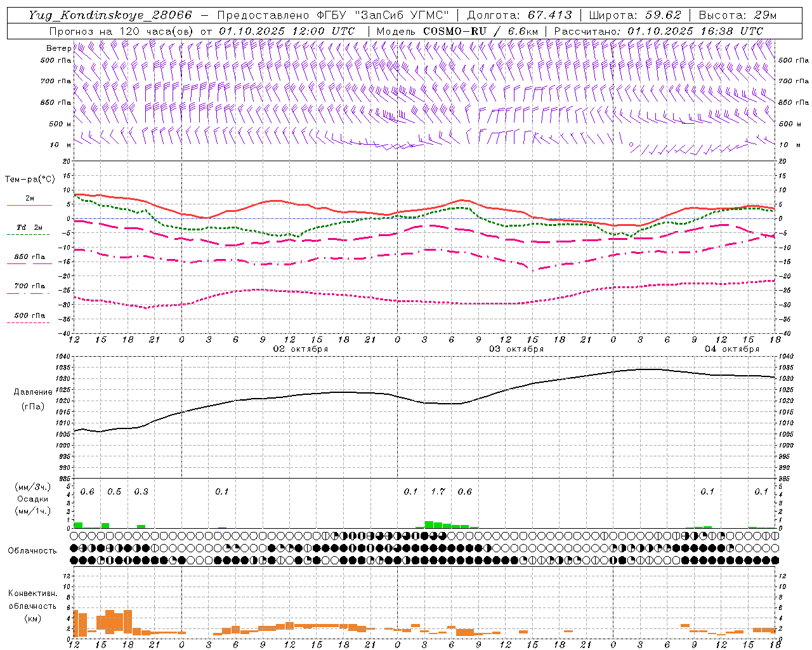
Task: Click the 04 октября date label
Action: tap(732, 349)
